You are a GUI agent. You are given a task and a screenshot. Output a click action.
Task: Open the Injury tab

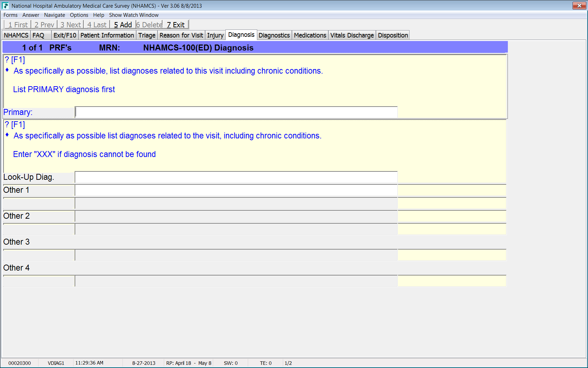215,35
